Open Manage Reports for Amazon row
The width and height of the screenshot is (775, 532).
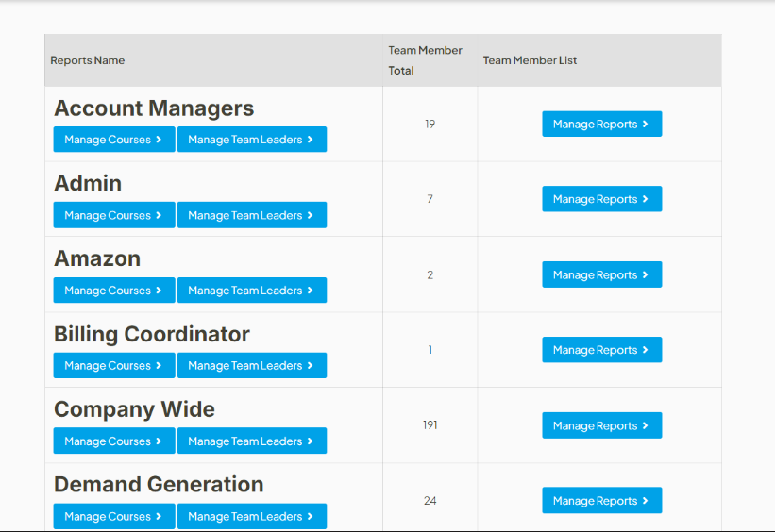[601, 274]
